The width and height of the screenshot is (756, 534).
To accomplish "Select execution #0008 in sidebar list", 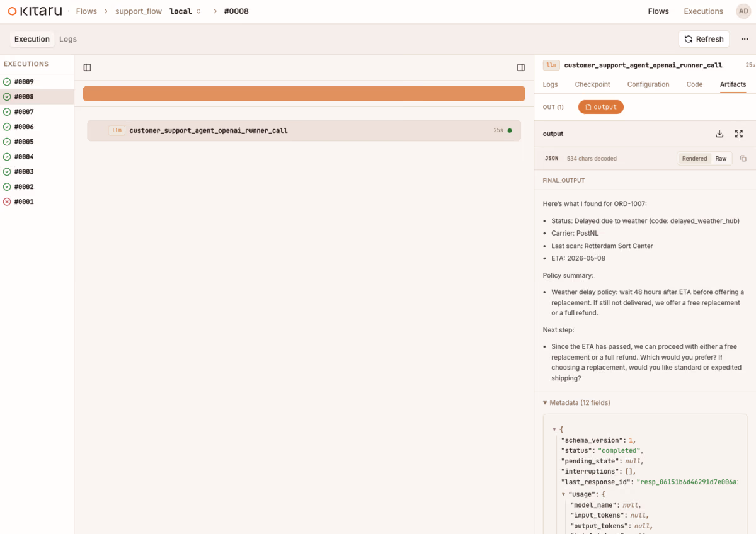I will (x=37, y=97).
